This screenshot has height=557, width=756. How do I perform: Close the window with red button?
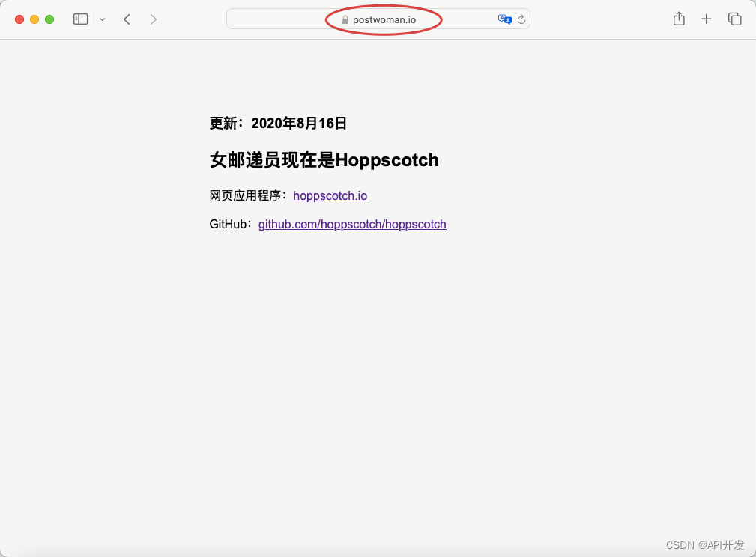19,19
